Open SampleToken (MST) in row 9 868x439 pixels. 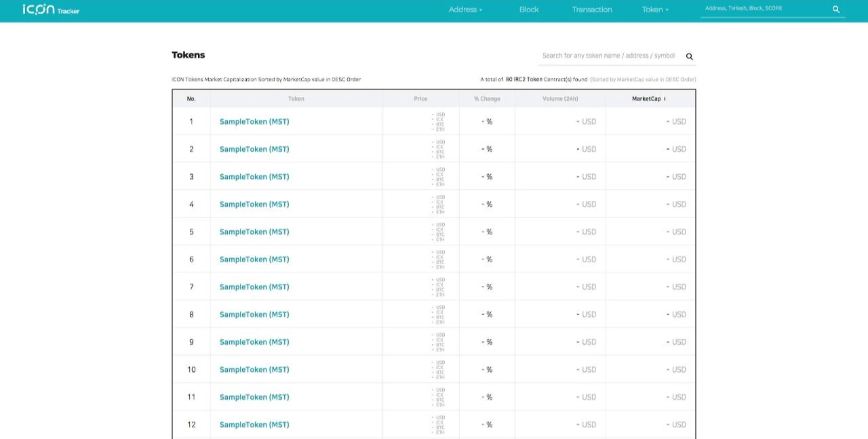[254, 342]
